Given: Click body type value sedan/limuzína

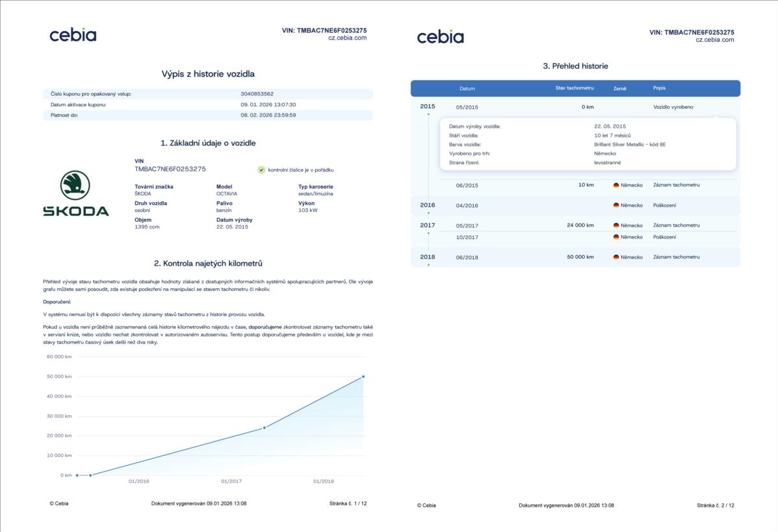Looking at the screenshot, I should point(316,193).
